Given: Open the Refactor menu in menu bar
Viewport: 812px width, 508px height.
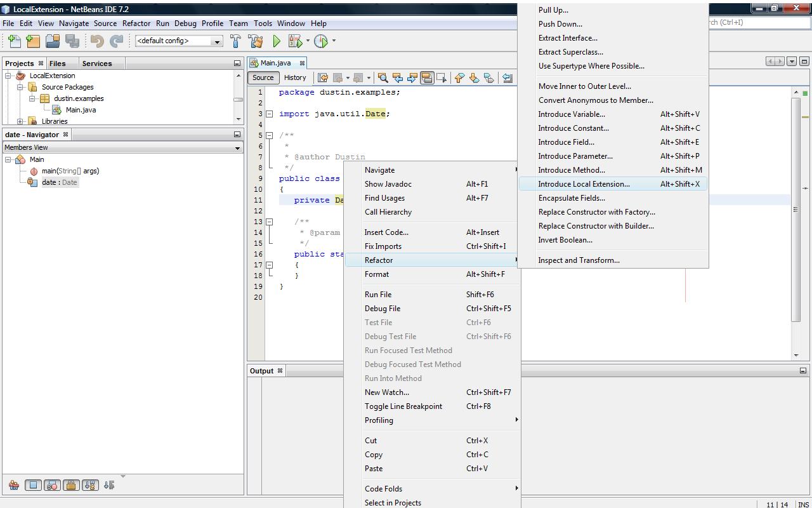Looking at the screenshot, I should 136,23.
